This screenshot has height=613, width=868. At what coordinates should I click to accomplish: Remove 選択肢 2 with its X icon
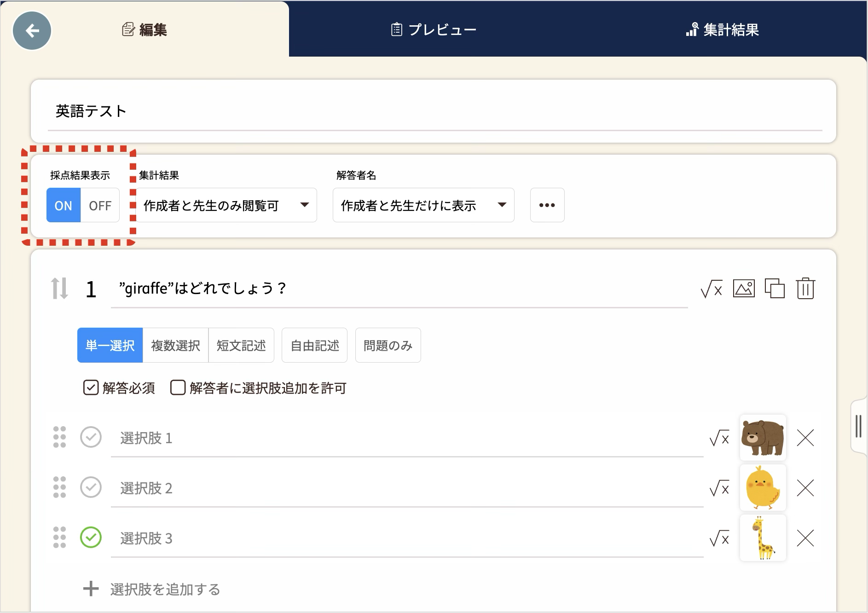tap(805, 488)
